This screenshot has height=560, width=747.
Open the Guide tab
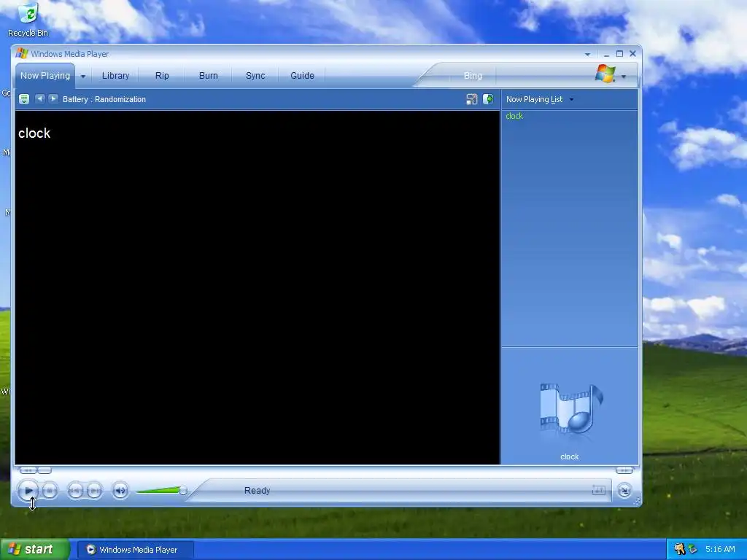302,76
